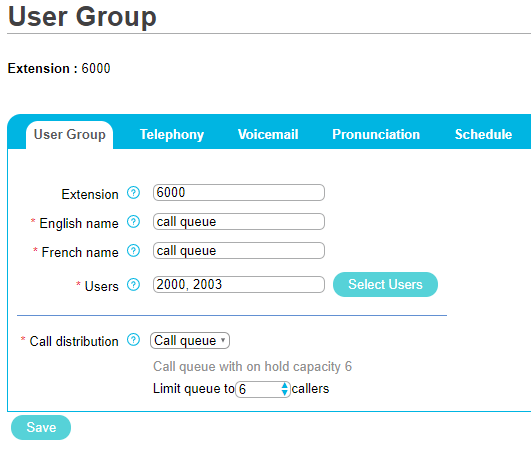Focus the Extension input field
The image size is (531, 461).
(x=239, y=192)
